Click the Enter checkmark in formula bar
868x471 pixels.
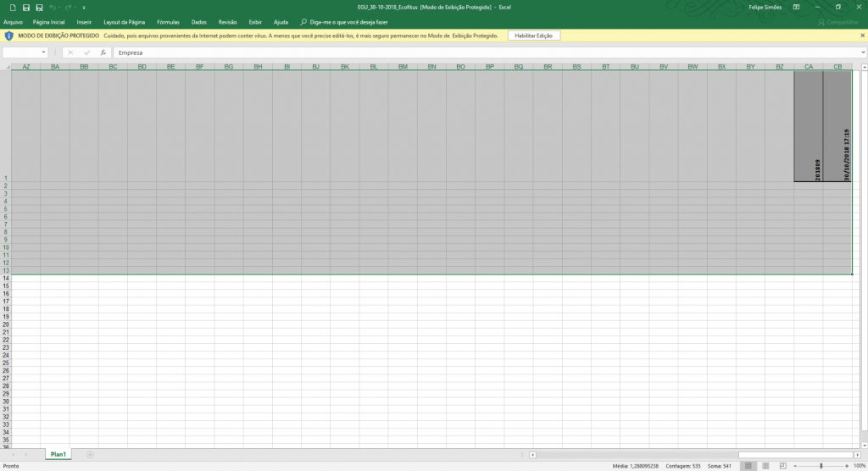(87, 53)
